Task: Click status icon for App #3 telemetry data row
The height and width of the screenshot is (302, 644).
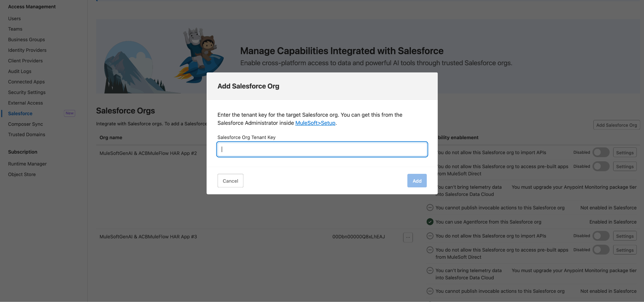Action: click(430, 271)
